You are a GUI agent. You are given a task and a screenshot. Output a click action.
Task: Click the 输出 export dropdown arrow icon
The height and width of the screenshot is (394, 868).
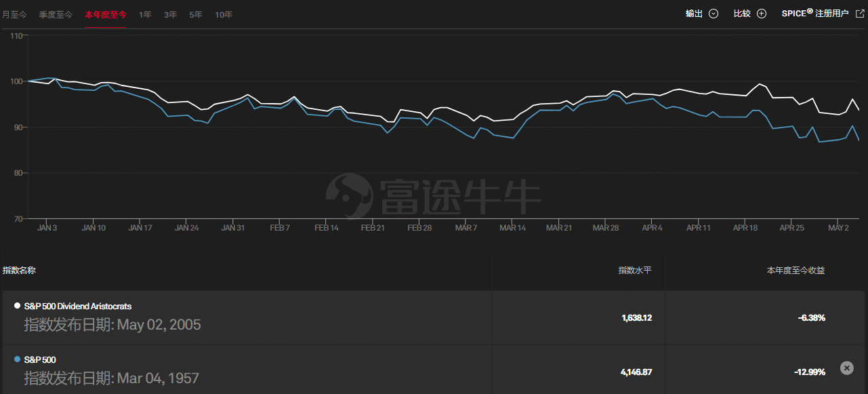point(713,14)
